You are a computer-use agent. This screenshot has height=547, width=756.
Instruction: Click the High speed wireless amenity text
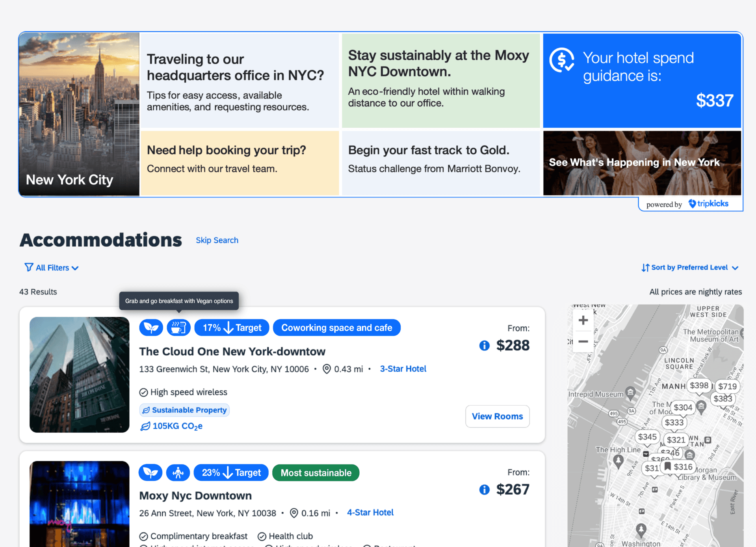click(189, 392)
